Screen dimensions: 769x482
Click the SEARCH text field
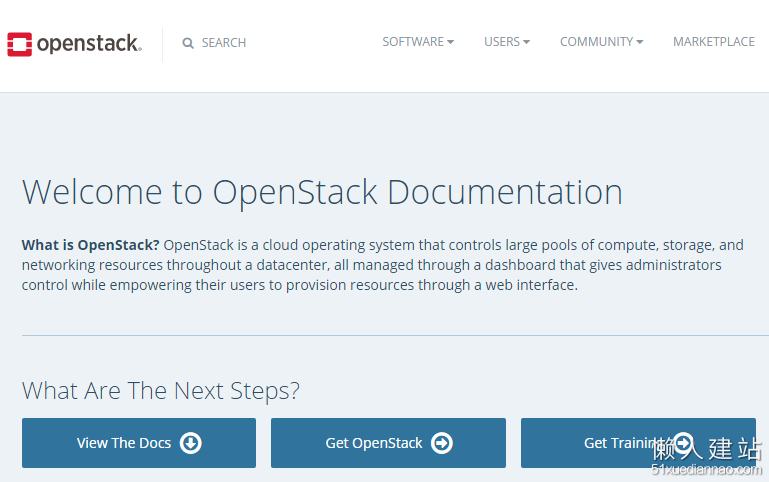click(x=224, y=43)
